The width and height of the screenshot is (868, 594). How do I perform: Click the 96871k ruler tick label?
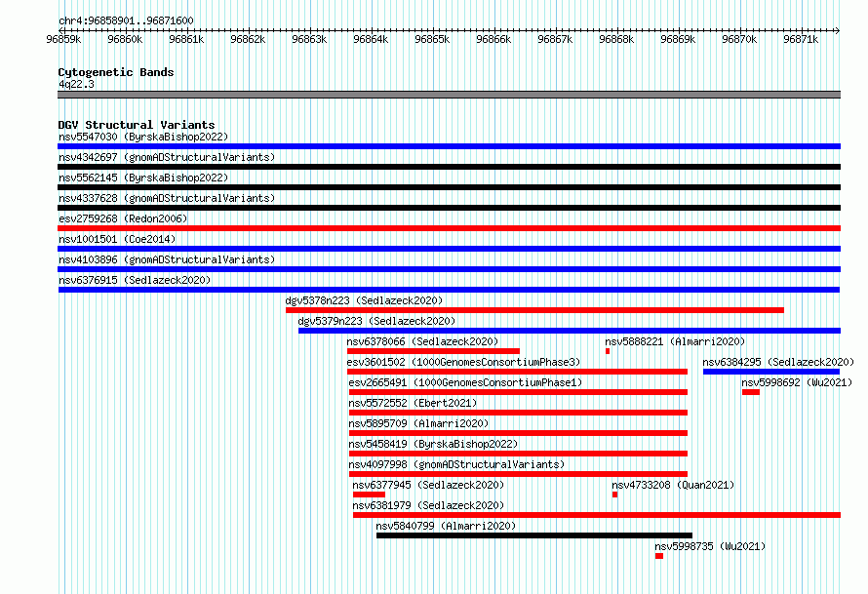[x=801, y=39]
